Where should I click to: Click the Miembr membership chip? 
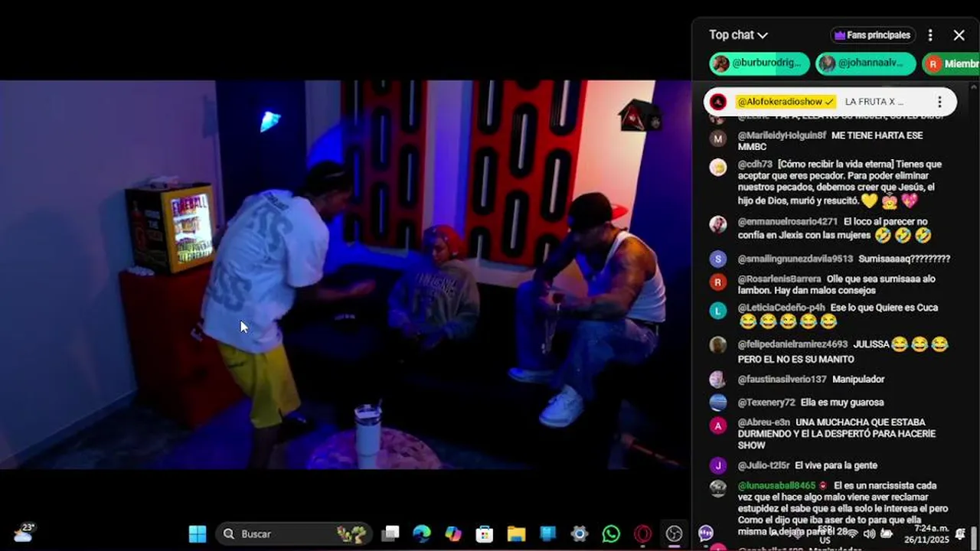pyautogui.click(x=951, y=64)
